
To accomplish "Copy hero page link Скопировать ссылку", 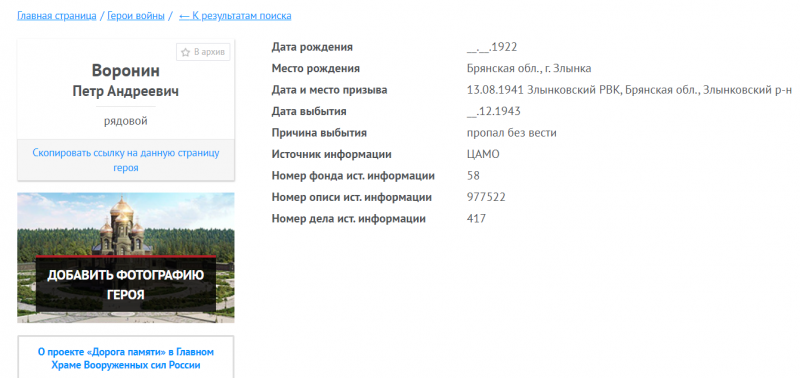I will click(x=126, y=160).
